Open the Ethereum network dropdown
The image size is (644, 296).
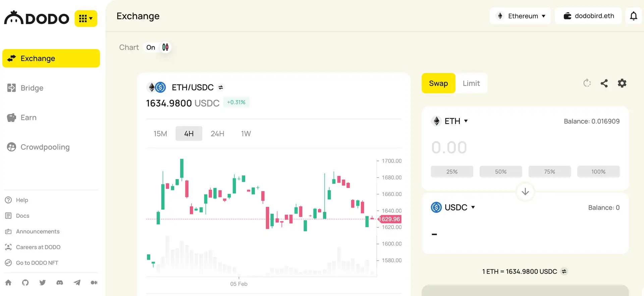click(x=521, y=16)
